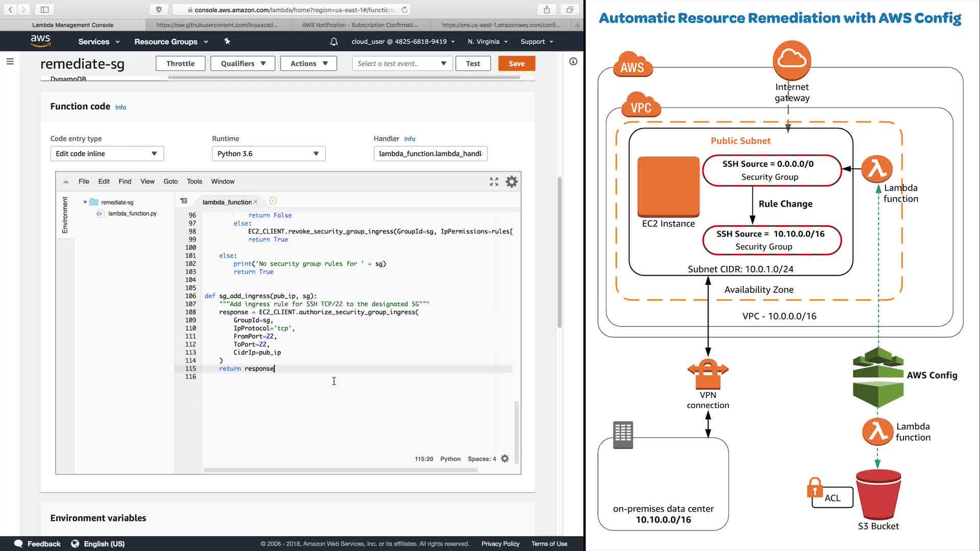
Task: Collapse the remediate-sg folder tree
Action: point(85,202)
